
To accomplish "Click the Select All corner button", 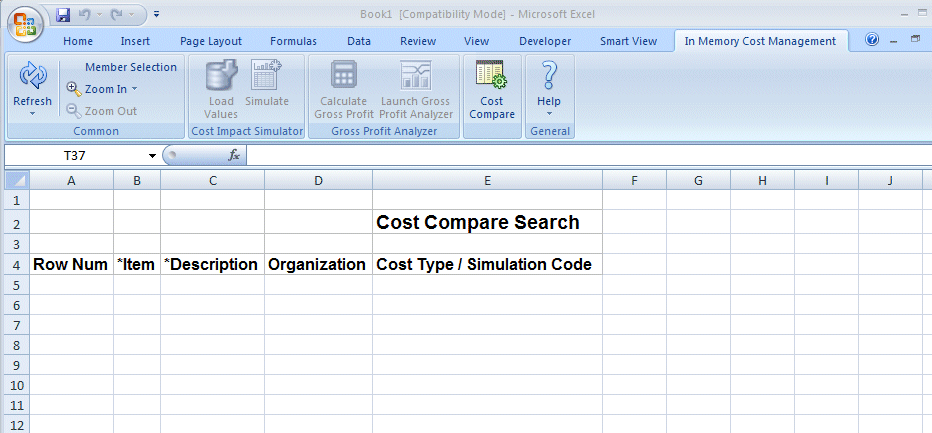I will pyautogui.click(x=17, y=180).
